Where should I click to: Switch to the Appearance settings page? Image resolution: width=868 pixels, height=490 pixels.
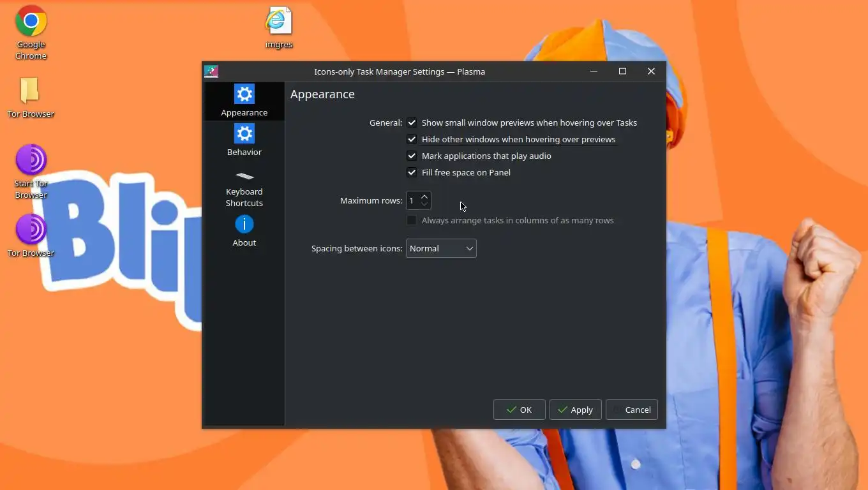[x=244, y=101]
